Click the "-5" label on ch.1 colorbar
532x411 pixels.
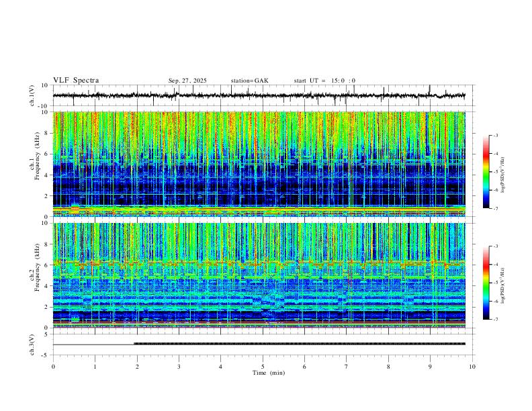(496, 172)
